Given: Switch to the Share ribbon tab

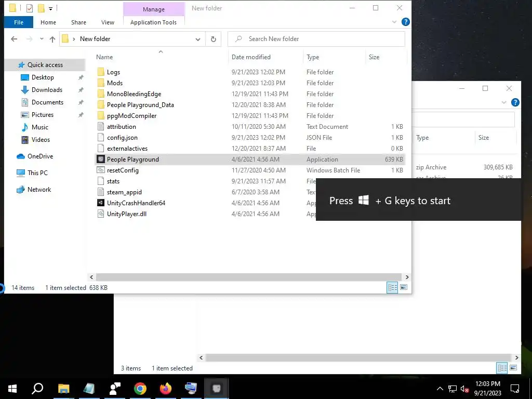Looking at the screenshot, I should tap(78, 22).
